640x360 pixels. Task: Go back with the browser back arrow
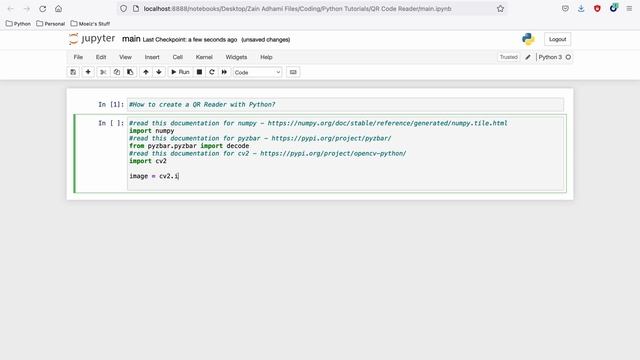click(x=11, y=9)
